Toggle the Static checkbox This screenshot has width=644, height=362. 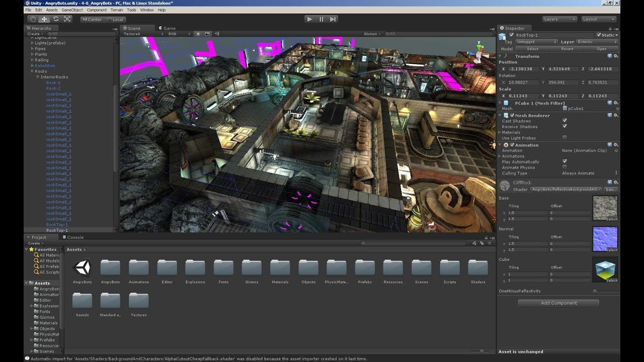[x=599, y=35]
